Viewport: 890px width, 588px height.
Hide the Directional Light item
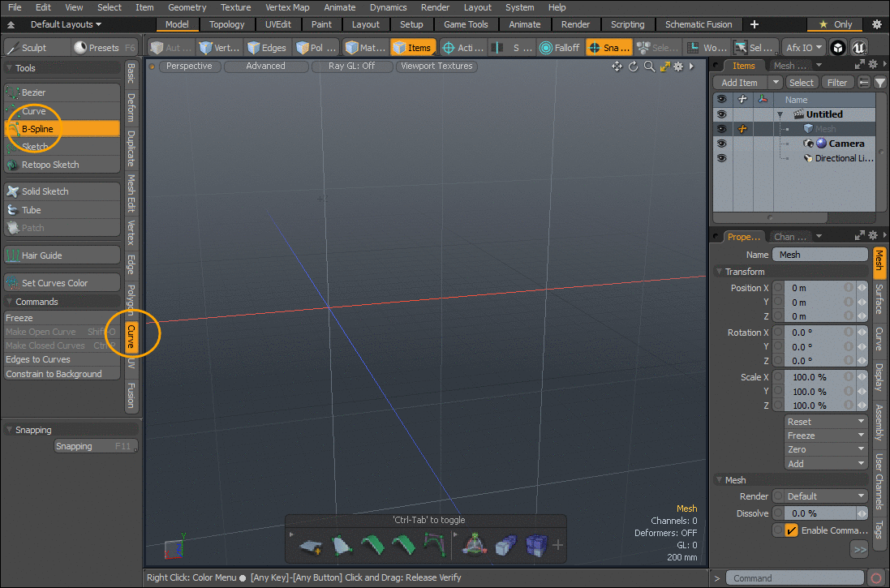(721, 158)
